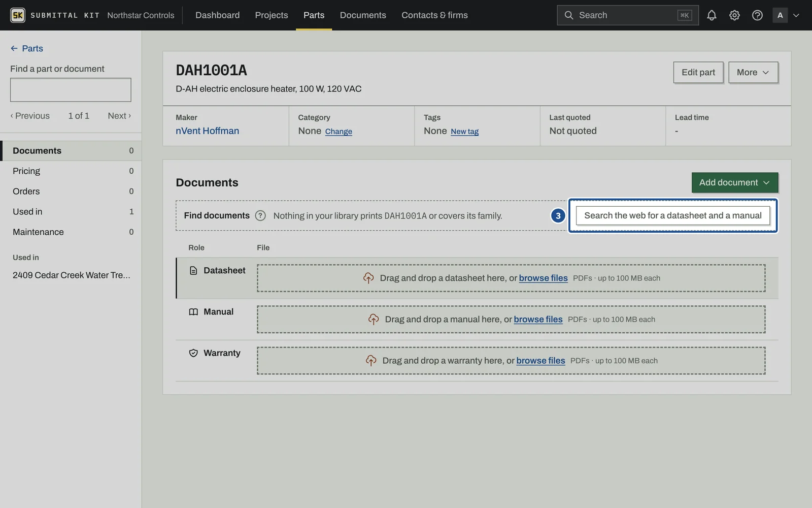Click the New tag link
The image size is (812, 508).
click(464, 132)
